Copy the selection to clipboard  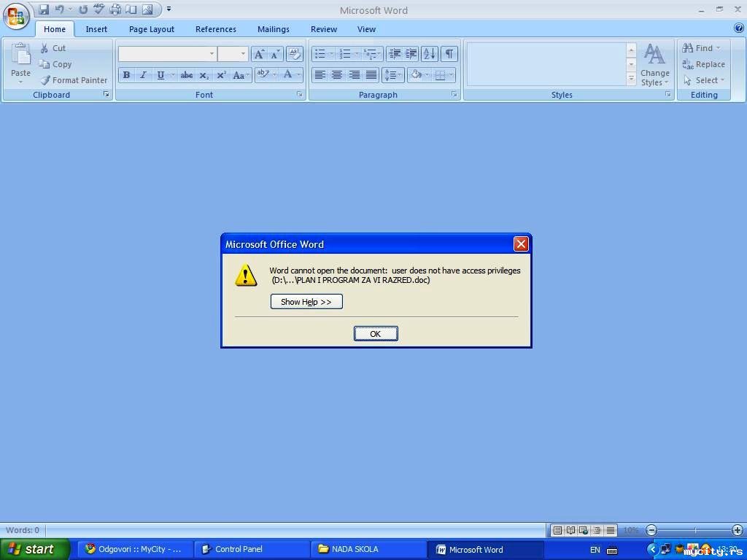pyautogui.click(x=55, y=64)
